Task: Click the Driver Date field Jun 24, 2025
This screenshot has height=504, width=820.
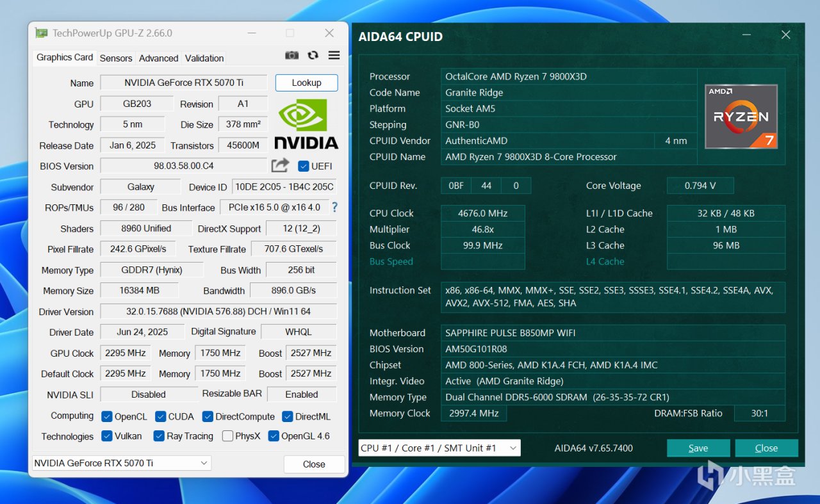Action: (x=142, y=332)
